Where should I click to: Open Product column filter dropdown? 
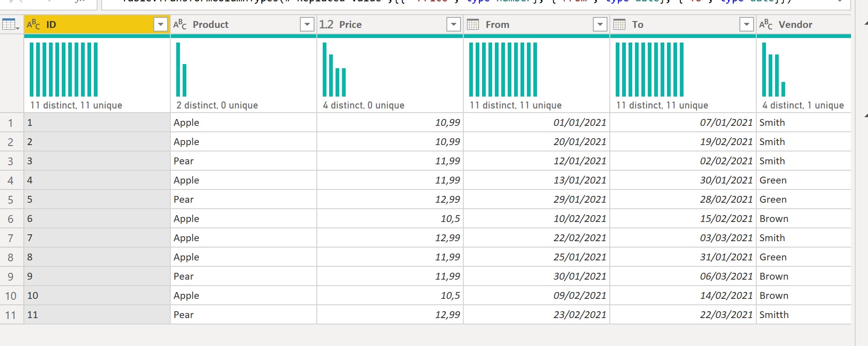click(x=307, y=24)
